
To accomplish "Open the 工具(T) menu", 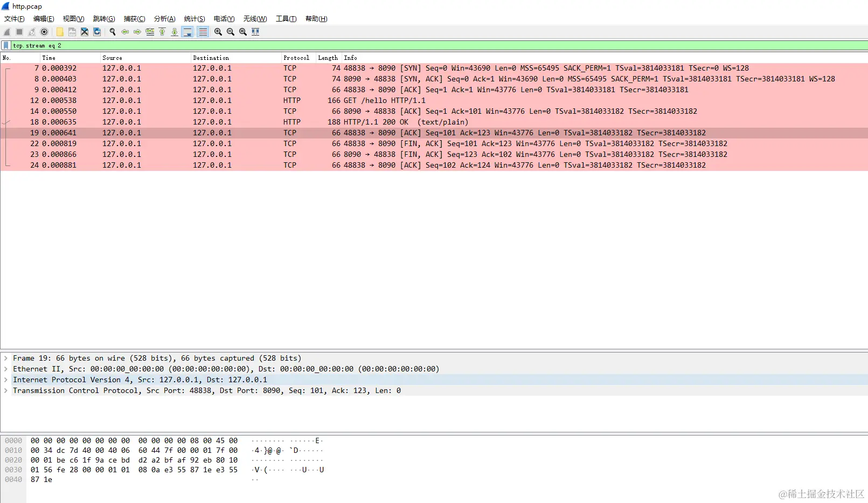I will point(286,19).
